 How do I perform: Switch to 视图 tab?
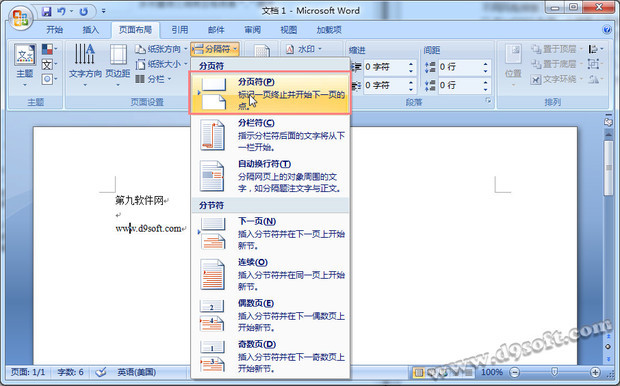pyautogui.click(x=288, y=30)
